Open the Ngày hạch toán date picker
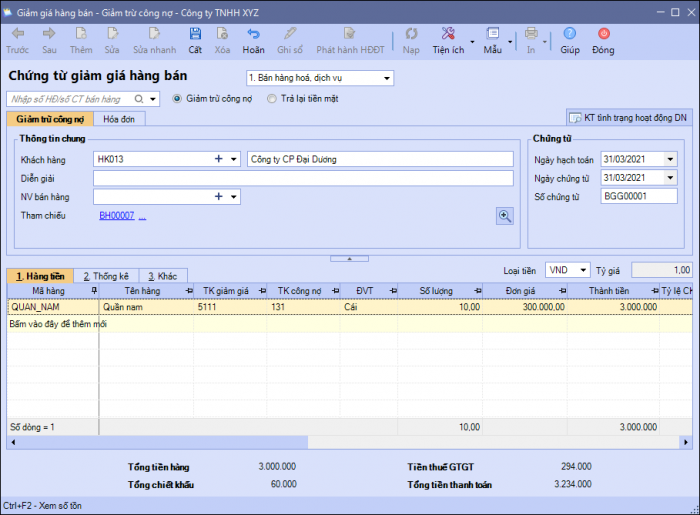The width and height of the screenshot is (700, 515). (x=669, y=159)
